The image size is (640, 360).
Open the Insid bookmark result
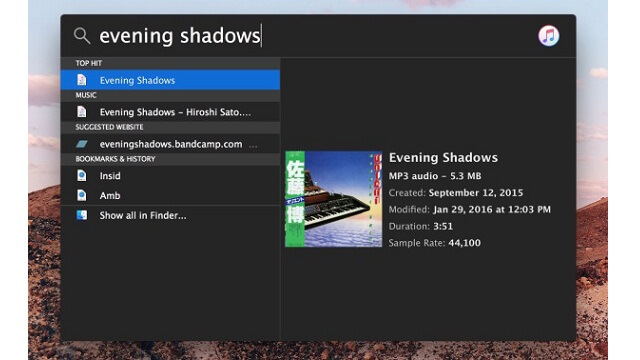[170, 176]
